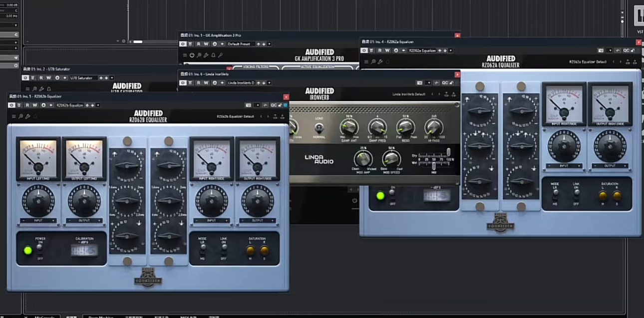
Task: Open the magnifier zoom icon in RZ062b Equalizer
Action: [20, 116]
